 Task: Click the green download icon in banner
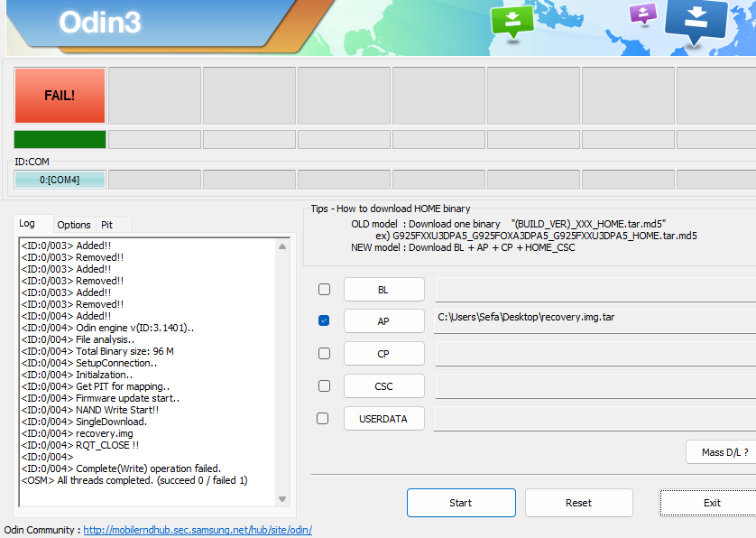pos(512,21)
